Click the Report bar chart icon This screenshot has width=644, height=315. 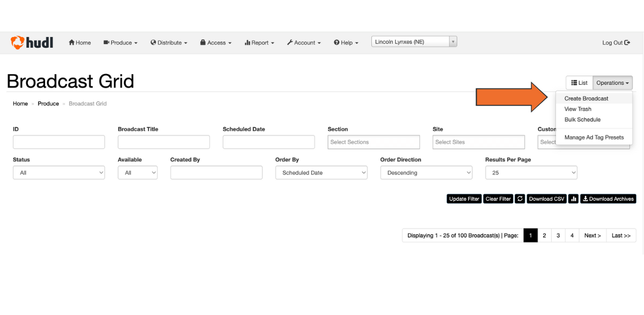pos(248,42)
